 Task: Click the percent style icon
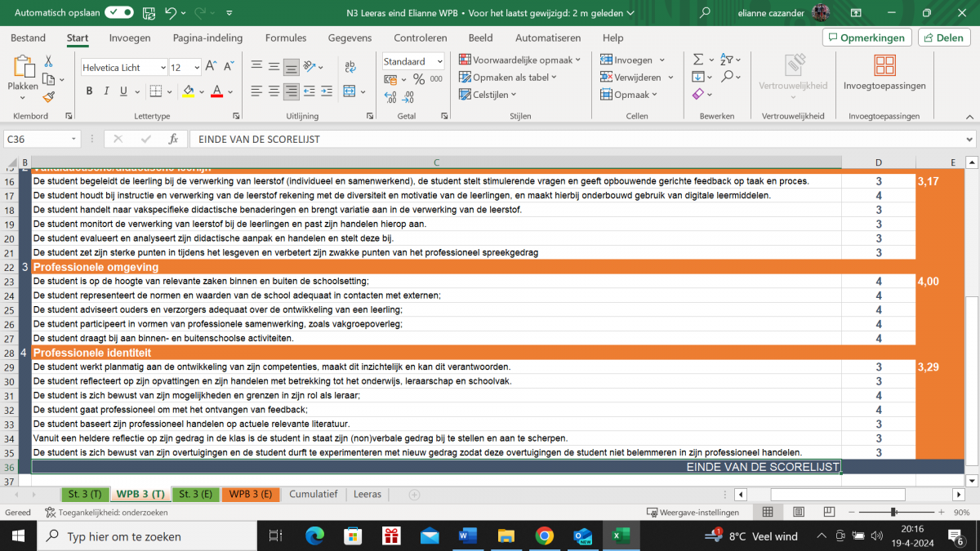[419, 79]
